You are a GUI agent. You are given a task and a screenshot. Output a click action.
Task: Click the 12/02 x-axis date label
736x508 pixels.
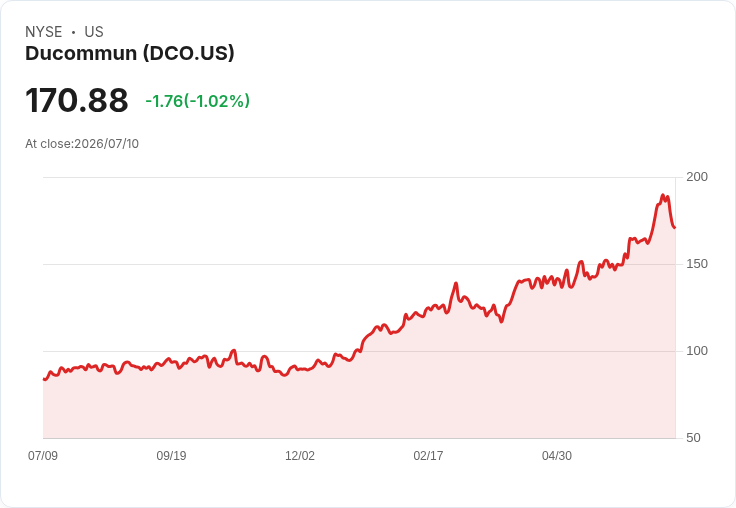click(300, 456)
